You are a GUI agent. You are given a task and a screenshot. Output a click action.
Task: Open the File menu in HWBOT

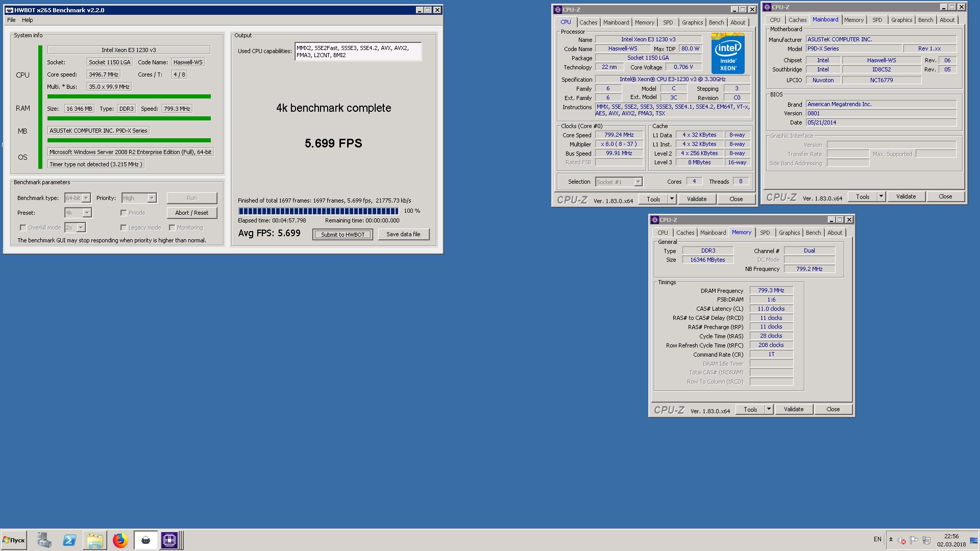point(11,20)
